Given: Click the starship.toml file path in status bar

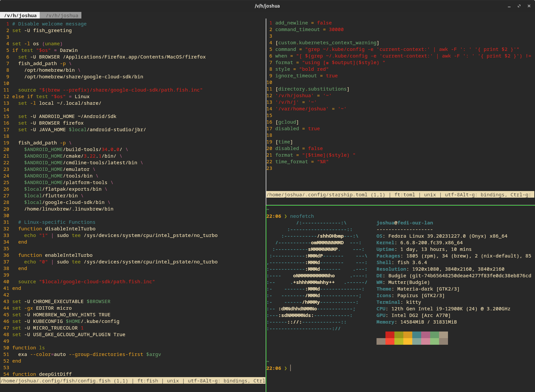Looking at the screenshot, I should pyautogui.click(x=317, y=195).
